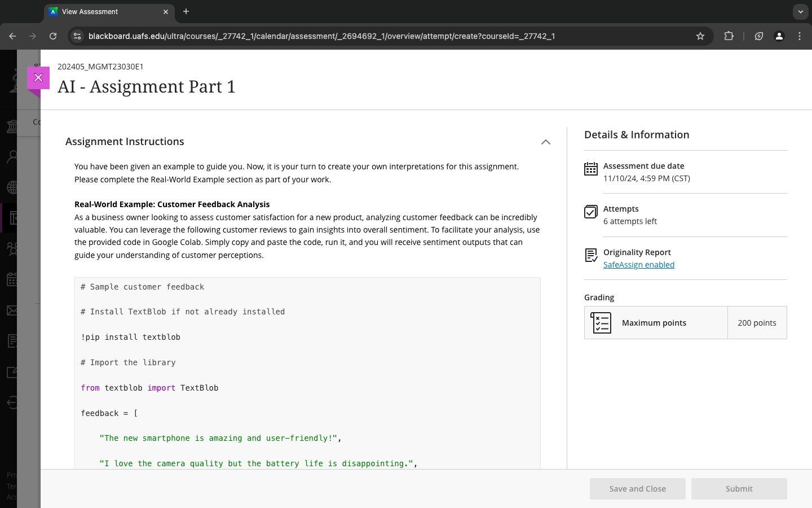Click the 200 points value
Screen dimensions: 812x508
pyautogui.click(x=757, y=323)
